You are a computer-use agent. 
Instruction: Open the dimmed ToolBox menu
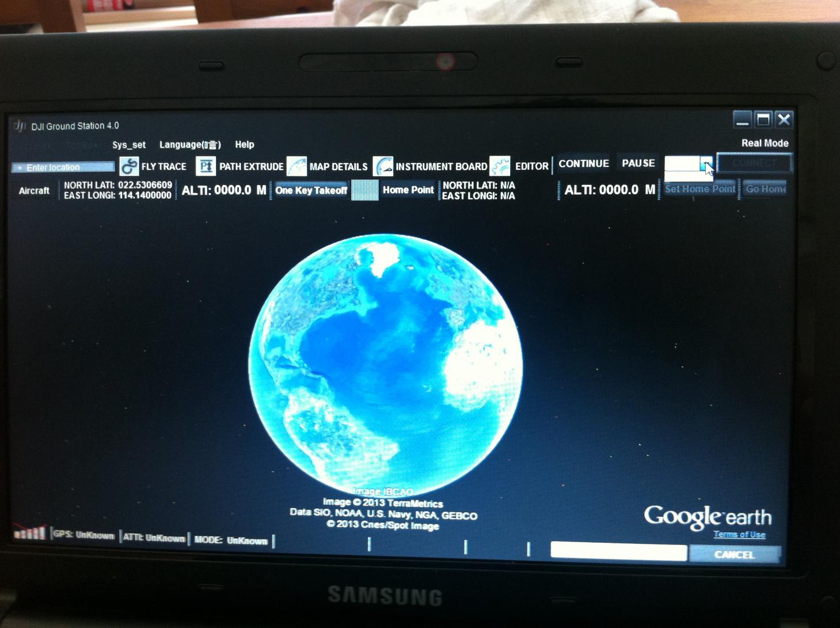point(81,145)
